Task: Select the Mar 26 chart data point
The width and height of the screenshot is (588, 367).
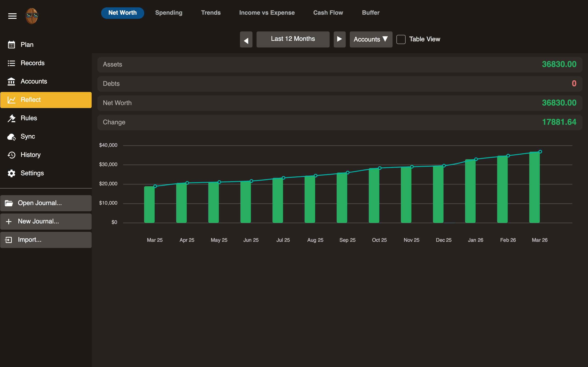Action: coord(540,152)
